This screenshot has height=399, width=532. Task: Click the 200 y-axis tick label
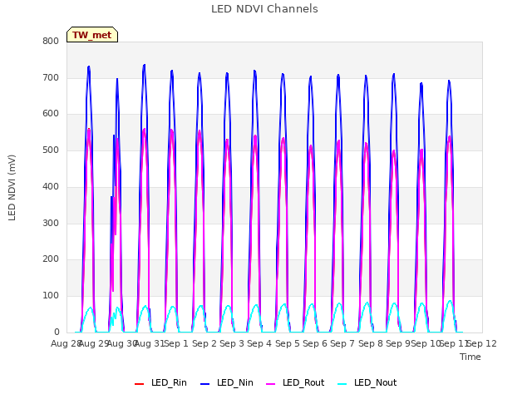(51, 259)
